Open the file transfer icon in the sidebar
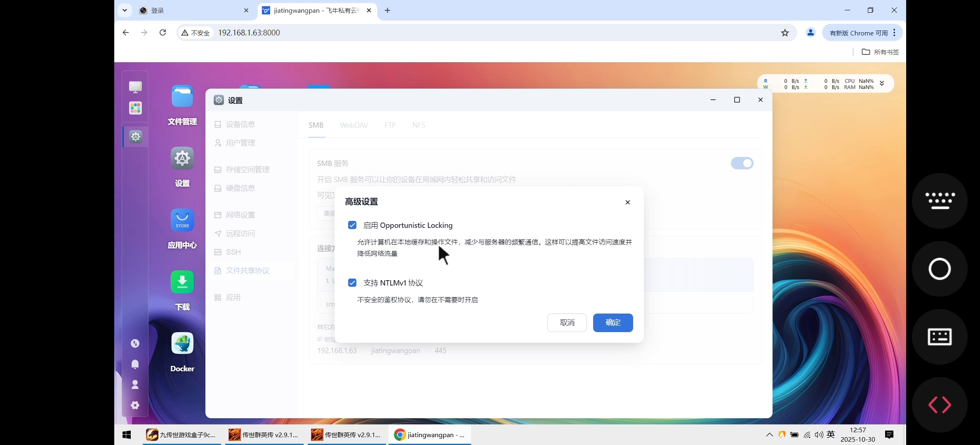 pyautogui.click(x=135, y=343)
